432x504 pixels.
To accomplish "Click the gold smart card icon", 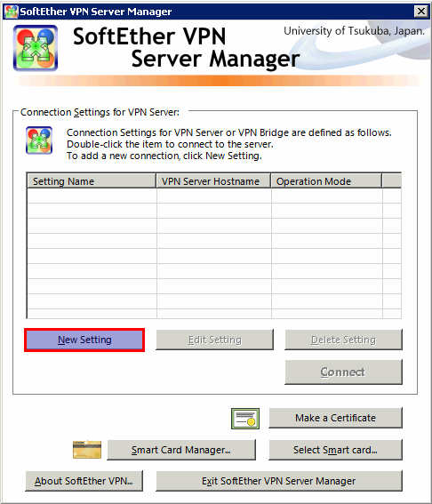I will click(x=87, y=450).
